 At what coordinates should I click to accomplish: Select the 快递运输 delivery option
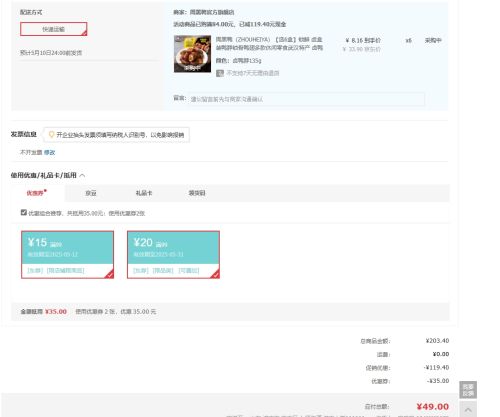click(54, 29)
